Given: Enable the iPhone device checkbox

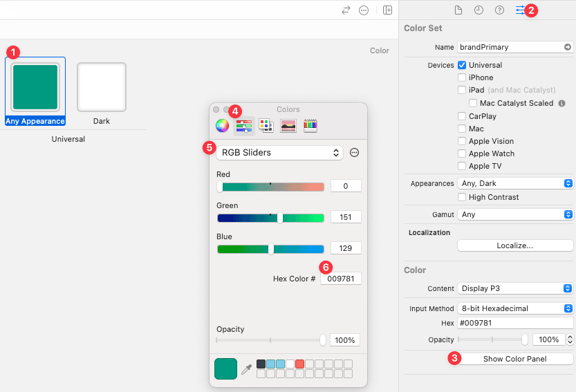Looking at the screenshot, I should click(x=462, y=77).
